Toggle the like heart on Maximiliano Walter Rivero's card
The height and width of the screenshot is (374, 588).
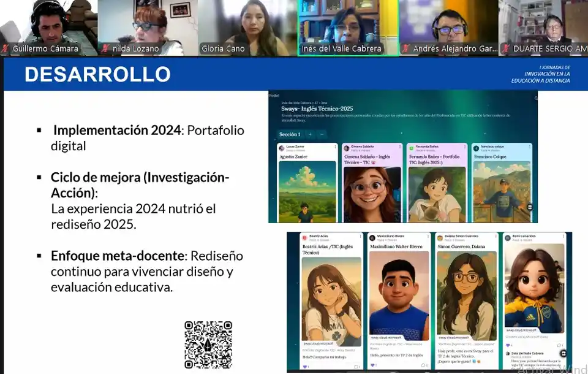point(373,366)
